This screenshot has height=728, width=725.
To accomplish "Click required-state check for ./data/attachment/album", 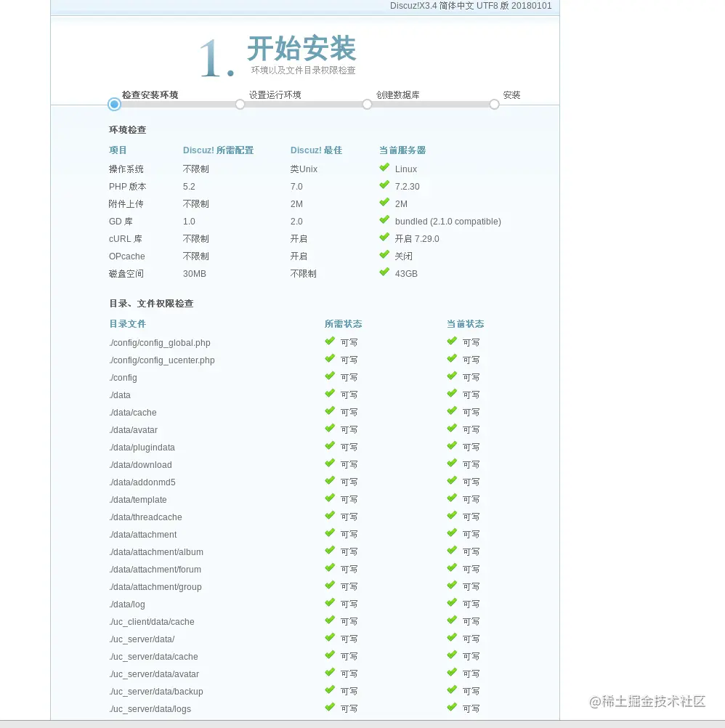I will (330, 550).
